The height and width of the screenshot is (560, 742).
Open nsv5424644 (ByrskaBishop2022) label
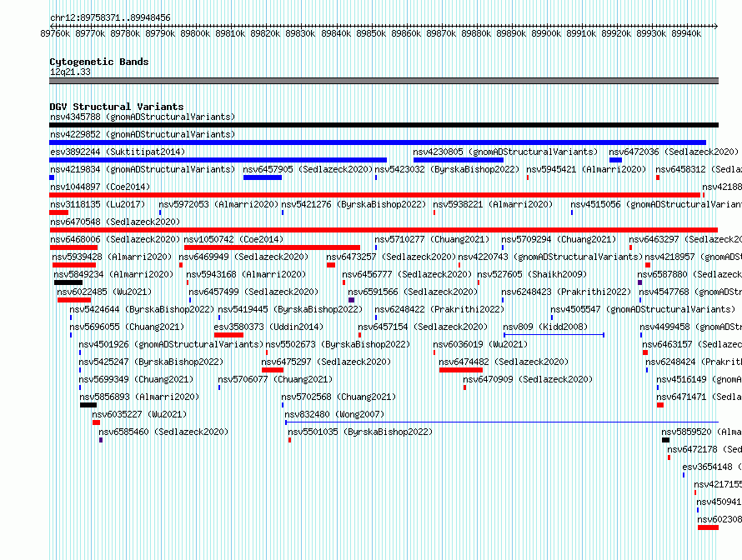(142, 309)
